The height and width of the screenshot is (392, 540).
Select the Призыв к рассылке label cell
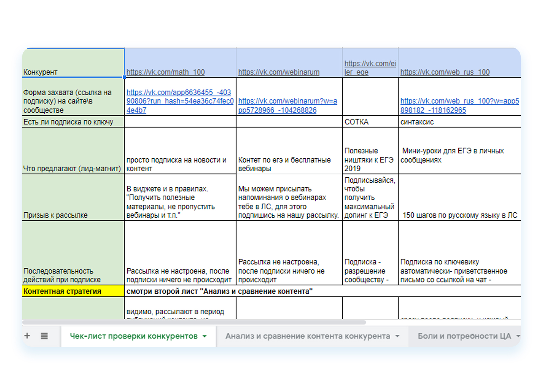pyautogui.click(x=73, y=197)
